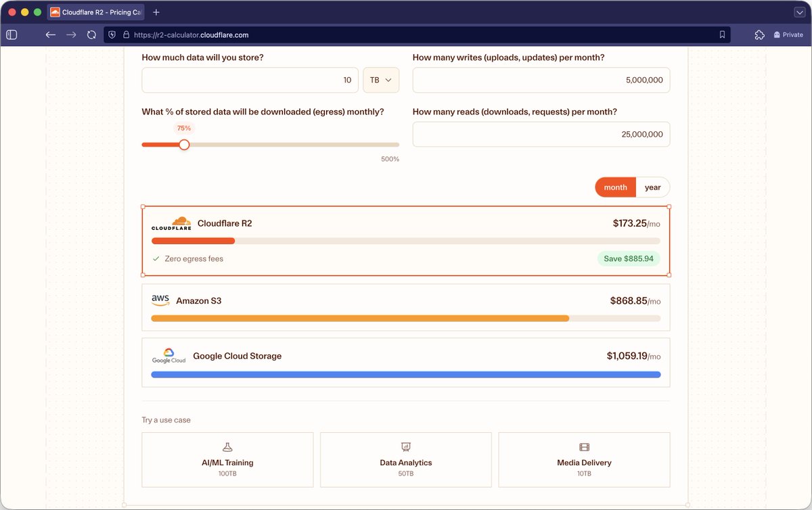This screenshot has width=812, height=510.
Task: Select the AI/ML Training use case
Action: point(227,460)
